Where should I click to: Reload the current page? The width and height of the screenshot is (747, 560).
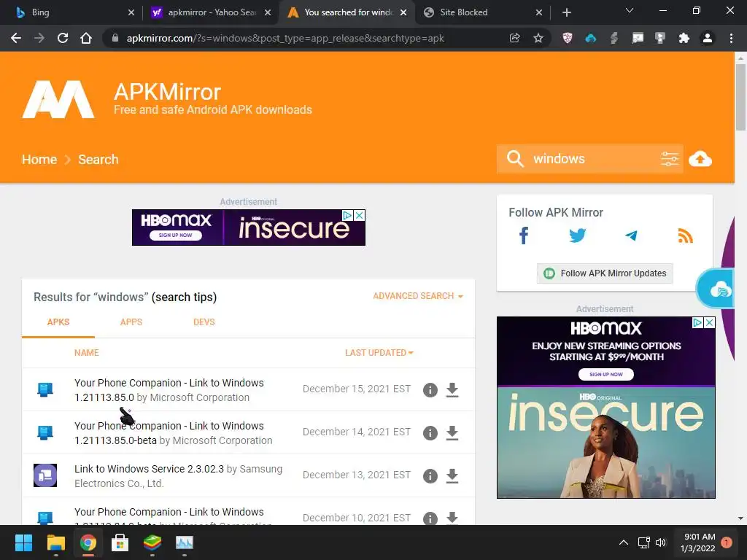point(63,38)
